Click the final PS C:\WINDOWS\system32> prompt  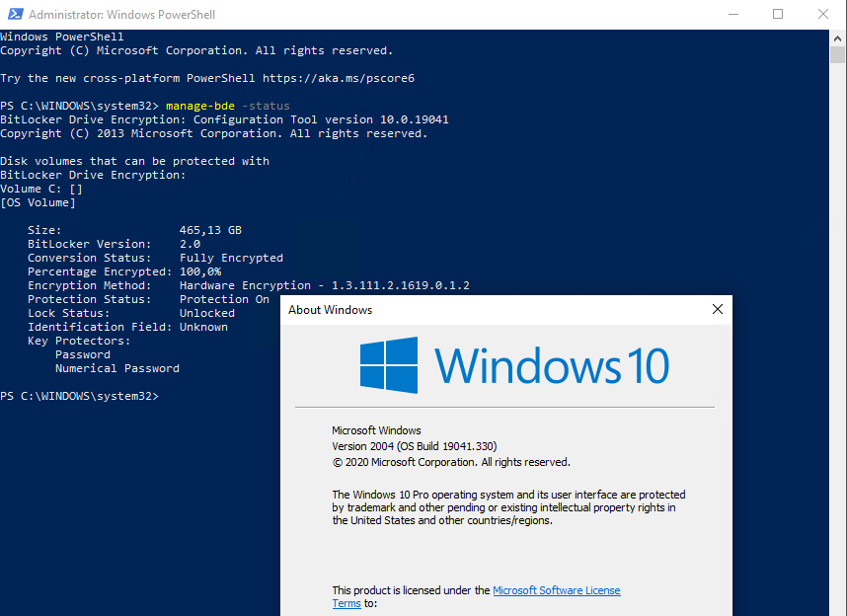(79, 396)
